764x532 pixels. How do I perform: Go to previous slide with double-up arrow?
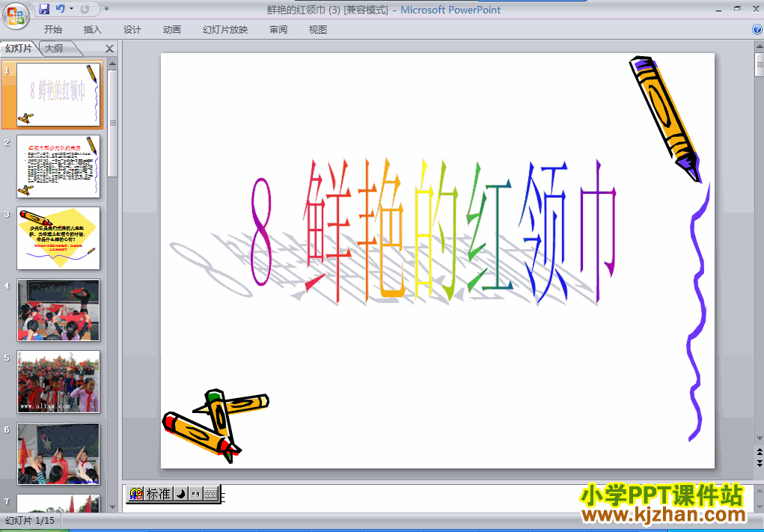click(x=759, y=452)
